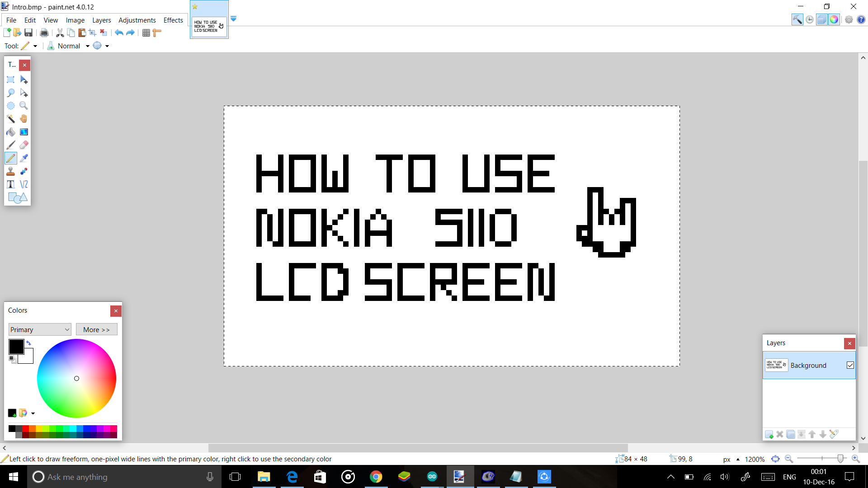Screen dimensions: 868x488
Task: Toggle visibility checkbox of the Background layer
Action: pos(850,365)
